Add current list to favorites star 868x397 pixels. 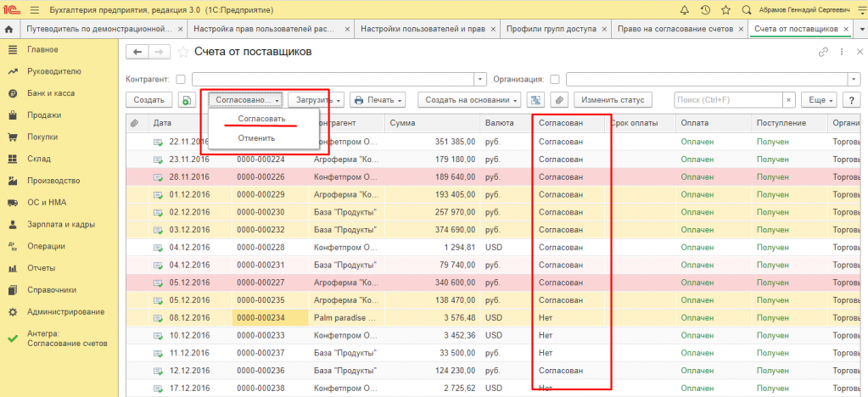click(x=184, y=53)
